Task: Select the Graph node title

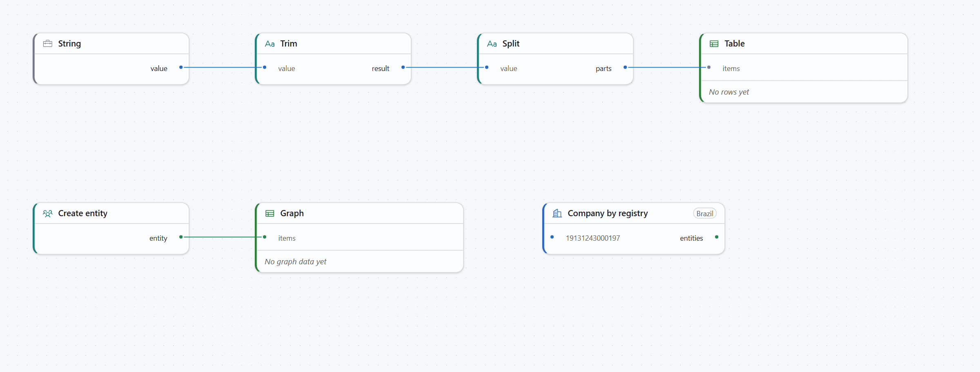Action: click(x=292, y=213)
